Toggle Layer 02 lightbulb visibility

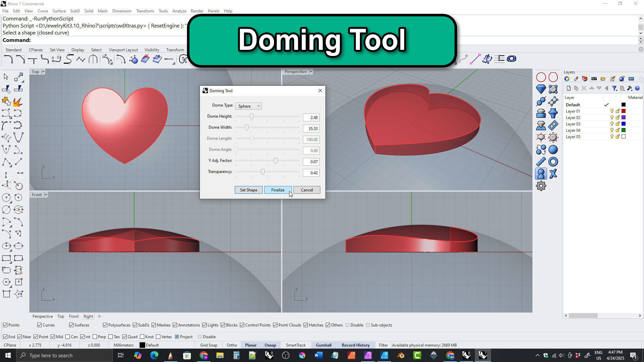(x=612, y=118)
